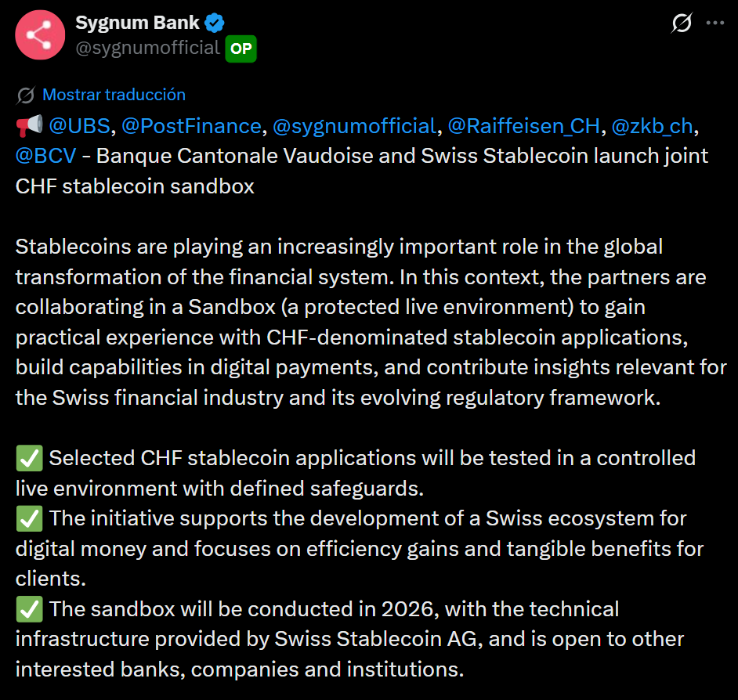Click the green OP badge under the username

click(x=241, y=49)
